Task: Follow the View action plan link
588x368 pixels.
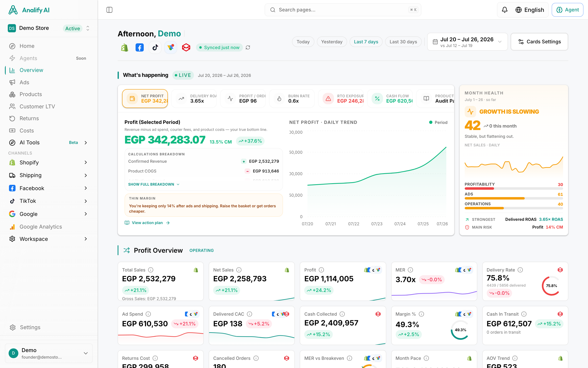Action: pyautogui.click(x=147, y=223)
